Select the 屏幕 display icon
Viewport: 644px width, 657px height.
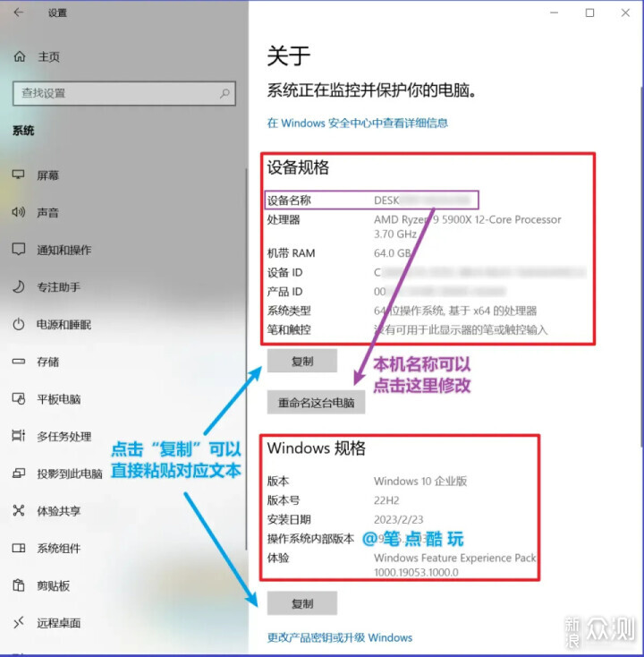tap(19, 175)
